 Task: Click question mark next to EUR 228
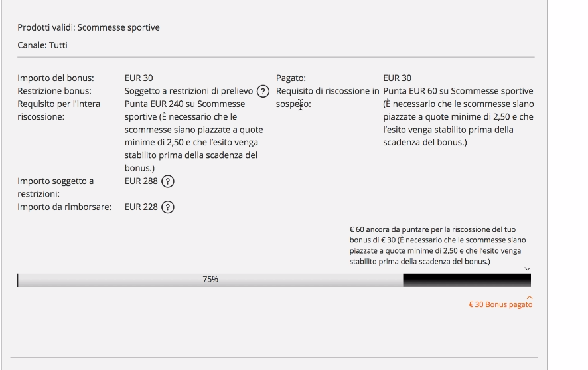tap(168, 207)
